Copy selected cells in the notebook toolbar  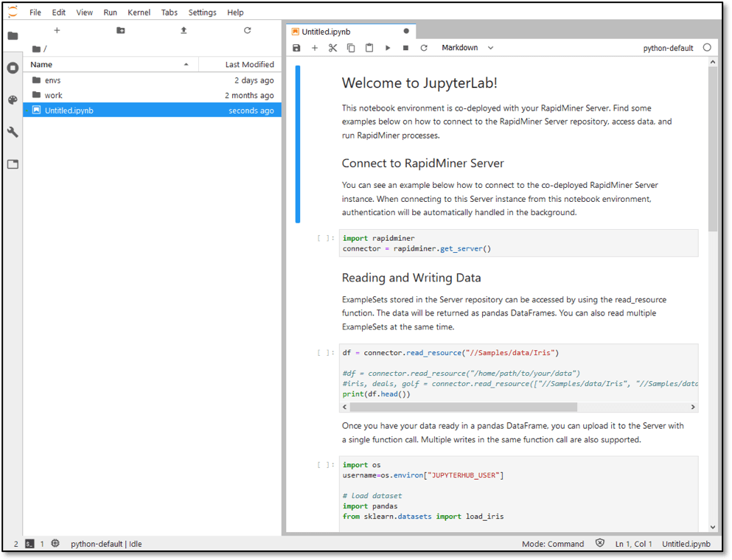tap(351, 48)
